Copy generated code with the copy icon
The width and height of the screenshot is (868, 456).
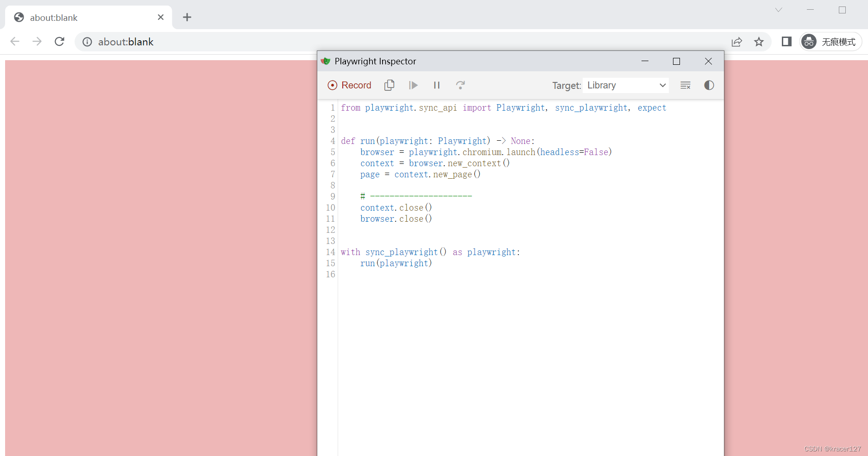390,85
